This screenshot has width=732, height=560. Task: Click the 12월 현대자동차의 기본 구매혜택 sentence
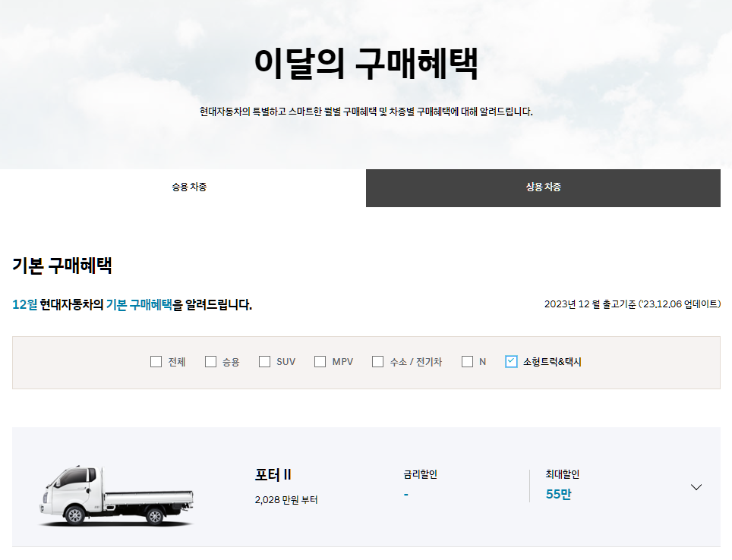coord(132,305)
